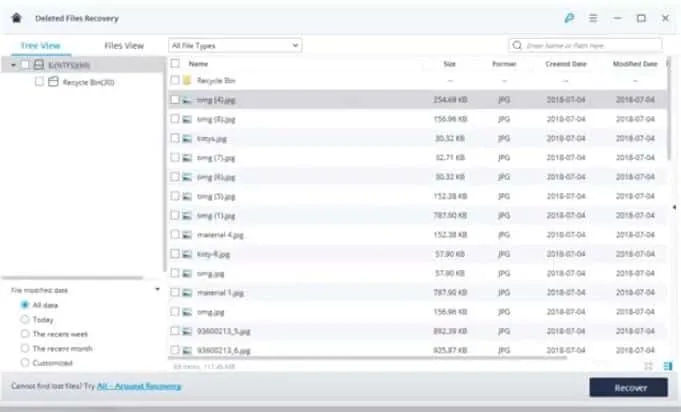Tick the drive checkbox in the tree
Viewport: 681px width, 412px height.
(x=25, y=65)
